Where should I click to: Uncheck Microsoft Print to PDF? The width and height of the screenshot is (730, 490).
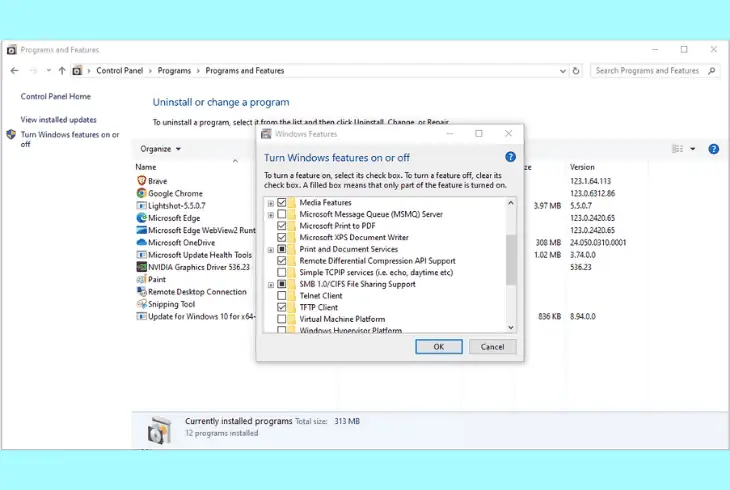(282, 226)
